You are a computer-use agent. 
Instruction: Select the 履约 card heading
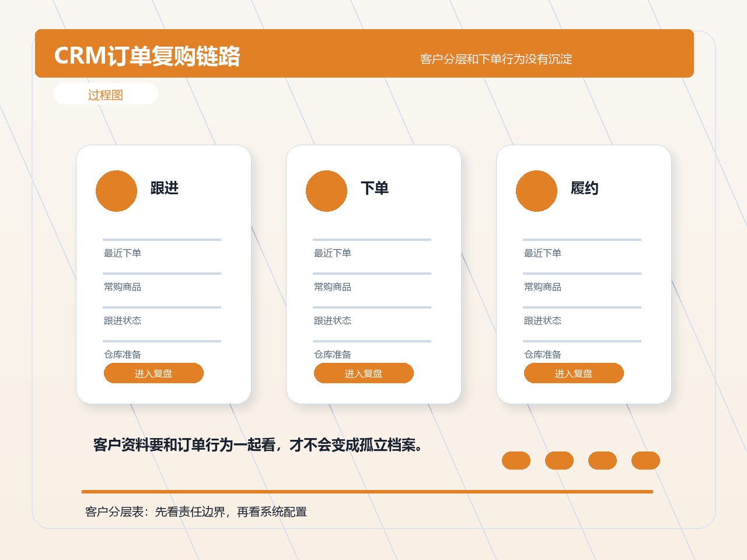pos(585,188)
